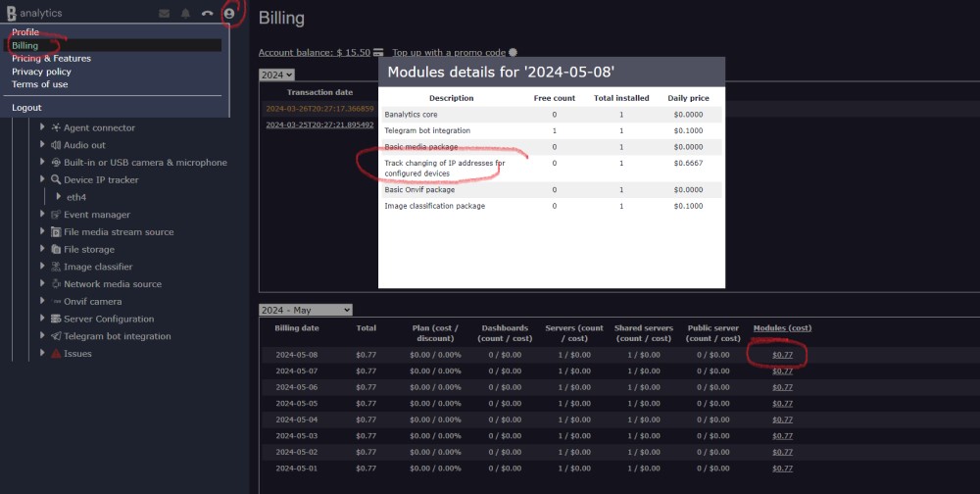Screen dimensions: 980x494
Task: Select the Server Configuration tree item
Action: [x=109, y=319]
